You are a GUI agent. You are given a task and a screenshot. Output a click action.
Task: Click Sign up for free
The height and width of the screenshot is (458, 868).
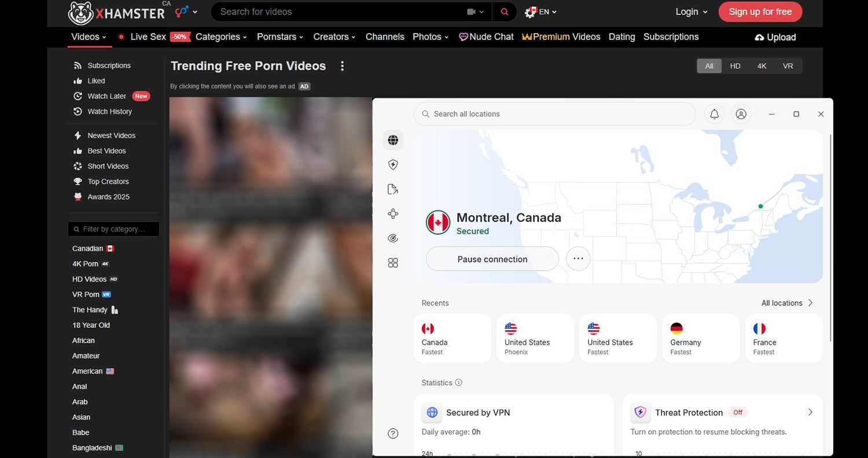coord(760,12)
